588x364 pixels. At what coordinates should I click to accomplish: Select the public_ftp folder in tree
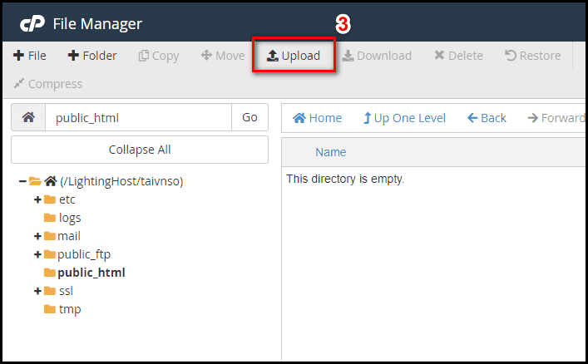click(84, 254)
